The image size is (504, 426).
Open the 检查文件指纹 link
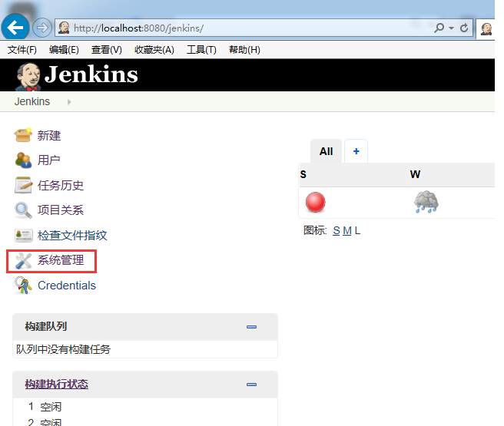click(72, 236)
